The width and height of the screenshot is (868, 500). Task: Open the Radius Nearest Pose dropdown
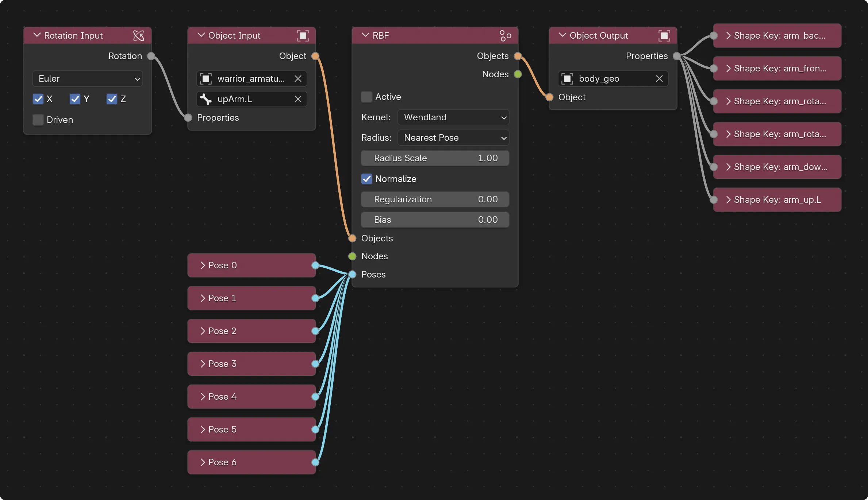(x=453, y=137)
